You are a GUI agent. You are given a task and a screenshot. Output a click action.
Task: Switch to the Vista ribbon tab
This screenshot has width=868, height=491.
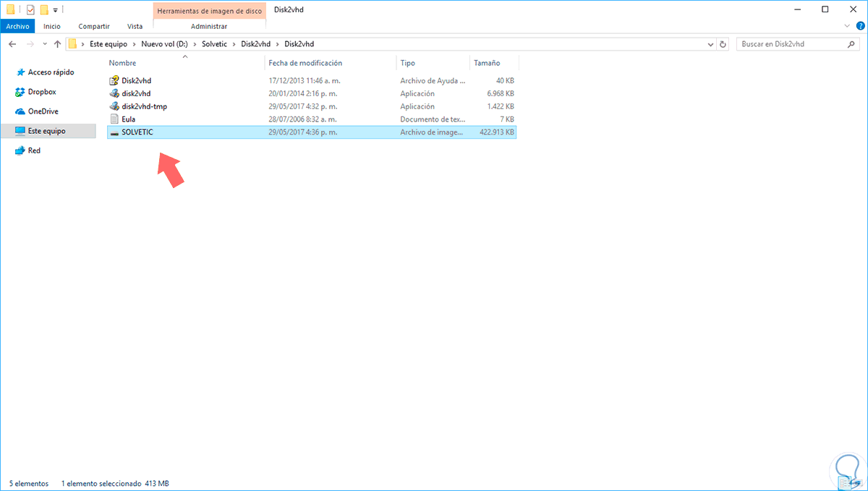(x=135, y=26)
